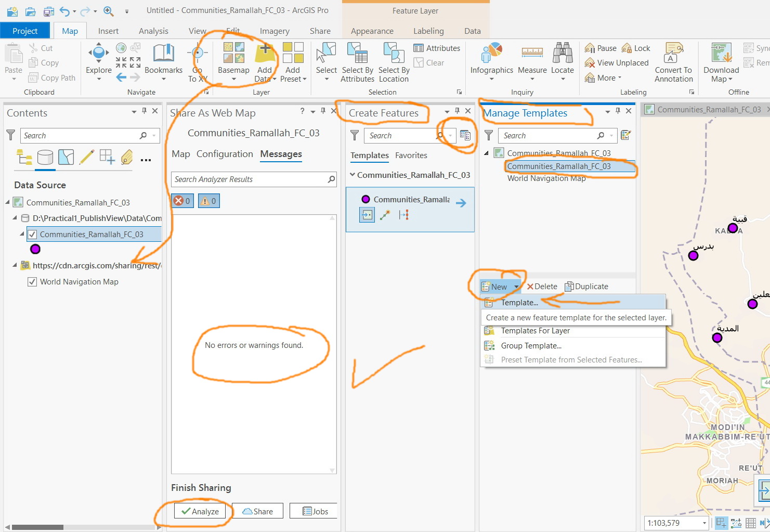Collapse the cdn.arcgis.com data source node
Viewport: 770px width, 532px height.
(x=15, y=266)
